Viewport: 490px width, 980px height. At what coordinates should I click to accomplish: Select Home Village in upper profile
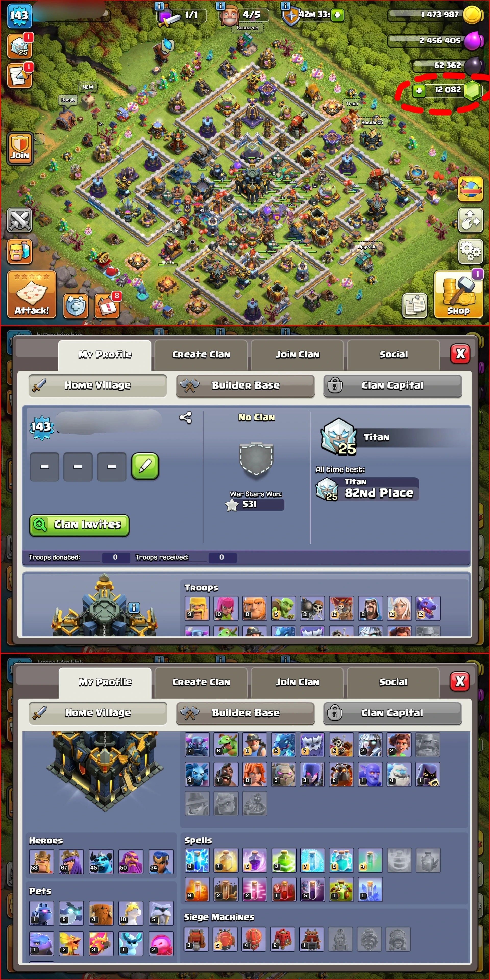[x=98, y=386]
